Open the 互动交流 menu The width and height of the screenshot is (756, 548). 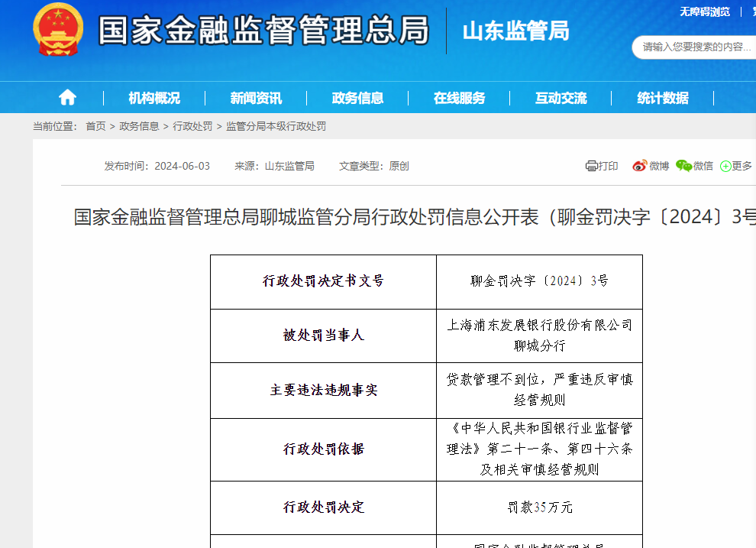[561, 98]
